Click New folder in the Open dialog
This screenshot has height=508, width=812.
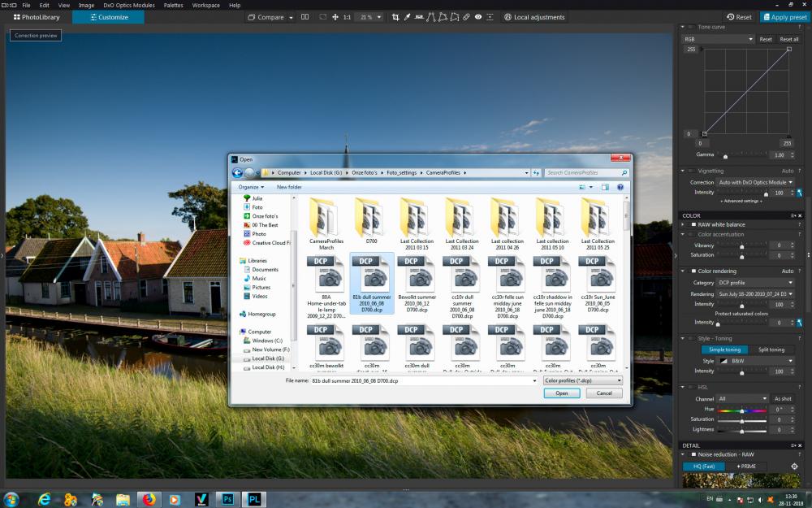pyautogui.click(x=289, y=187)
